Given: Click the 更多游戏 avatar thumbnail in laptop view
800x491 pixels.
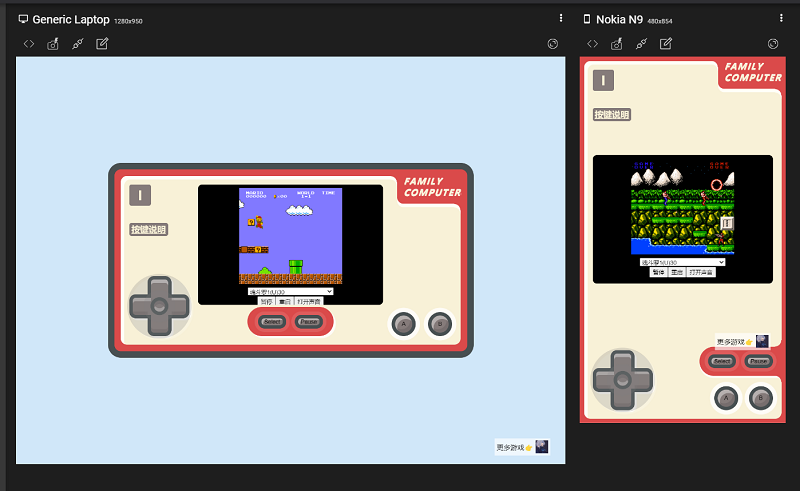Looking at the screenshot, I should click(x=542, y=447).
